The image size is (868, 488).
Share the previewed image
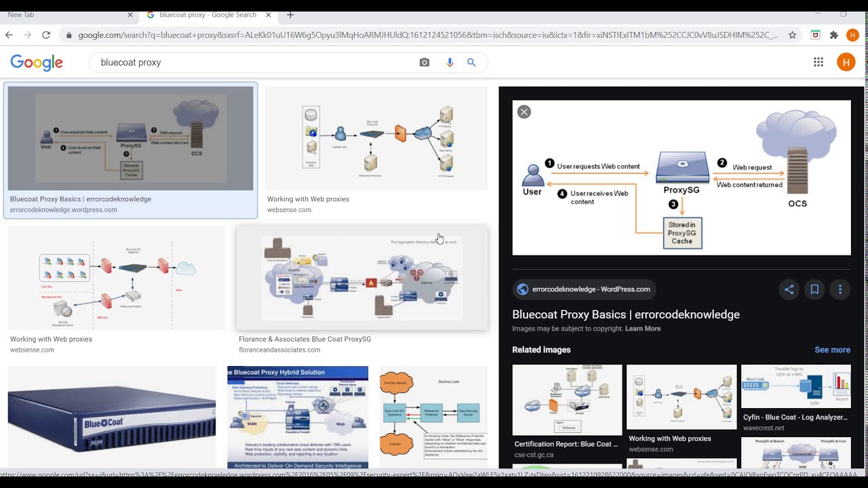[789, 289]
